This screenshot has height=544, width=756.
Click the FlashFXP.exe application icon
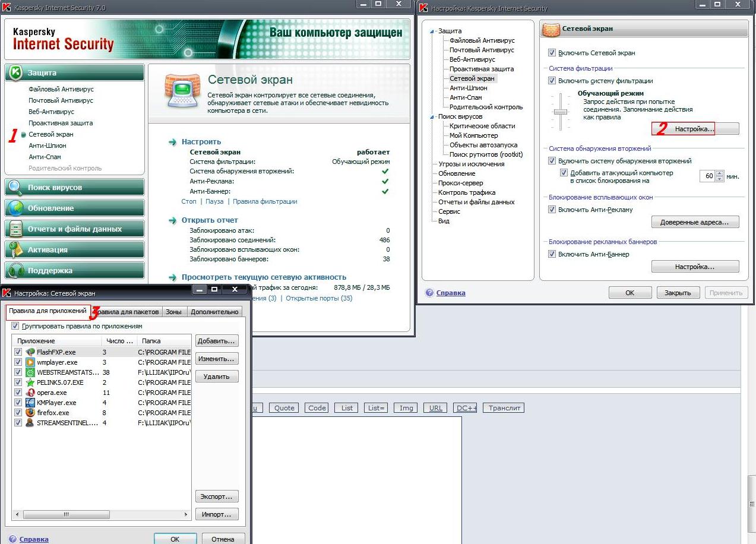pyautogui.click(x=30, y=352)
